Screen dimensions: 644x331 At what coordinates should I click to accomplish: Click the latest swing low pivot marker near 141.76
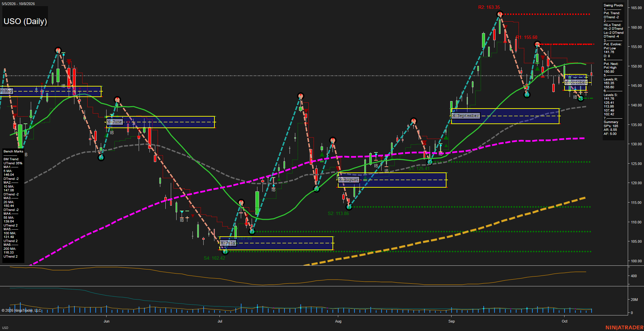click(581, 98)
